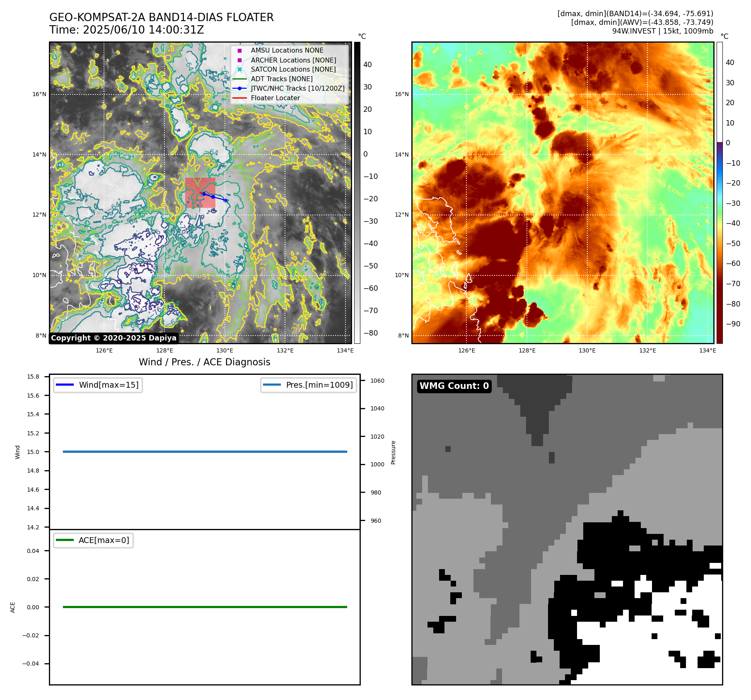This screenshot has height=700, width=751.
Task: Click the grayscale temperature colorbar beside left map
Action: pyautogui.click(x=357, y=193)
